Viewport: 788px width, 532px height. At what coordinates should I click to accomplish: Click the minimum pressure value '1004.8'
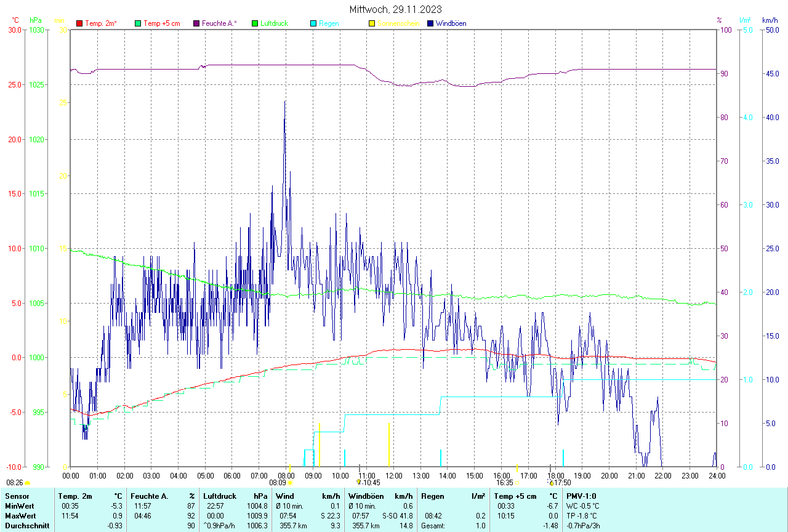[x=257, y=506]
